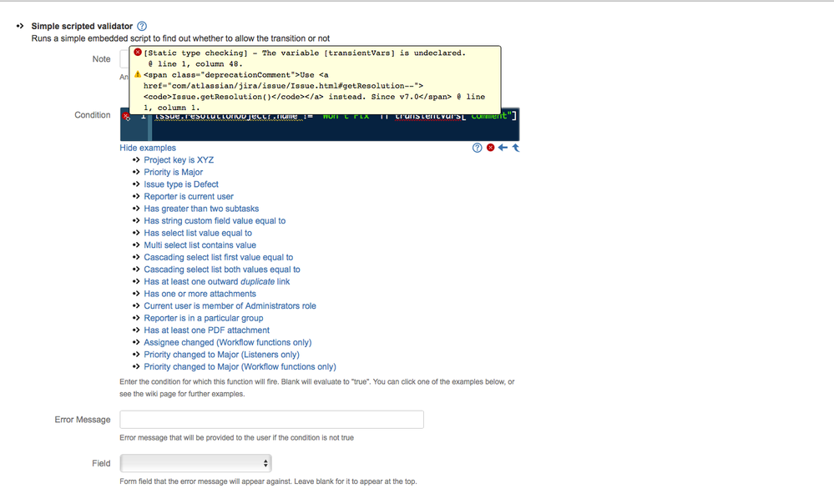Insert 'Has string custom field value equal to'
The height and width of the screenshot is (504, 834).
pos(215,220)
